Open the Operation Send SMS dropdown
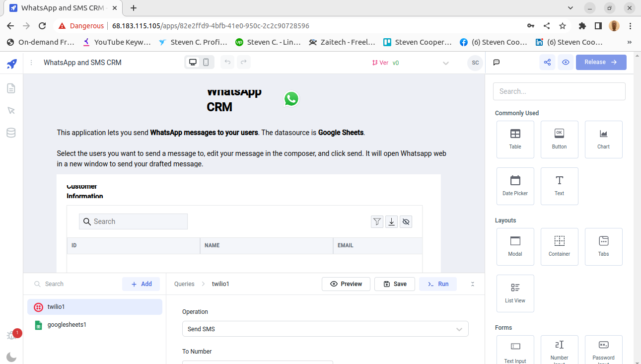Screen dimensions: 641x364 pyautogui.click(x=325, y=329)
